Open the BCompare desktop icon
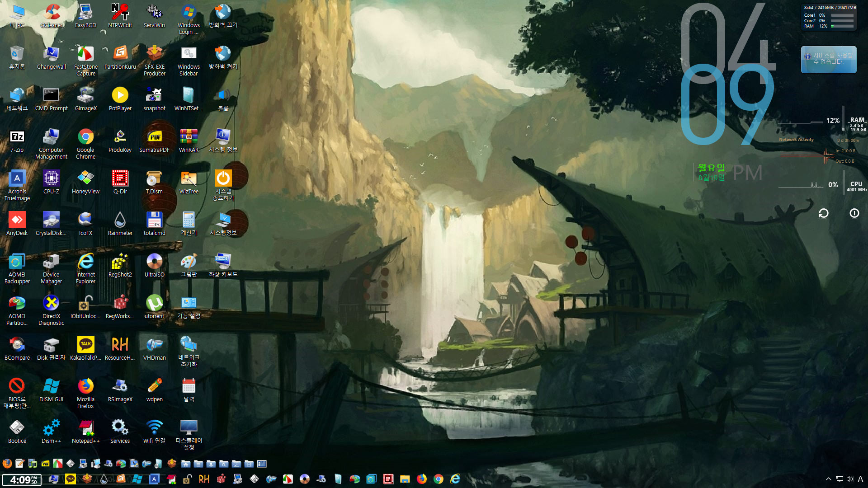This screenshot has height=488, width=868. 17,348
